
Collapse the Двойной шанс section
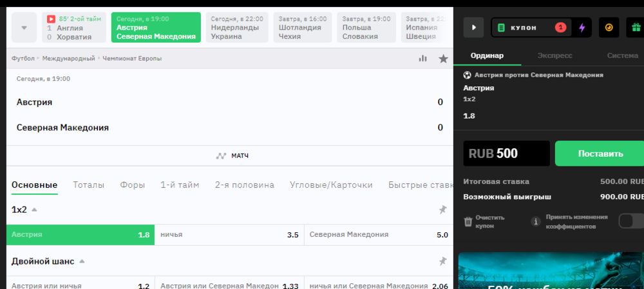click(x=82, y=261)
